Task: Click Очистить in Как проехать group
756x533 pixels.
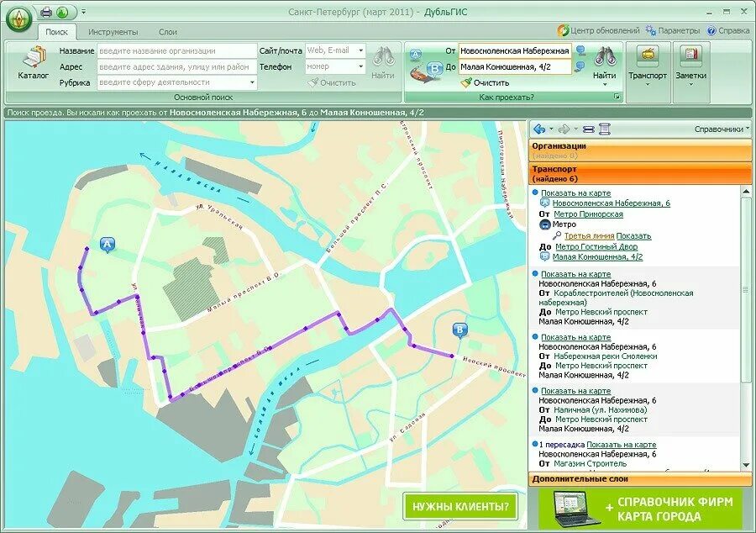Action: [485, 82]
